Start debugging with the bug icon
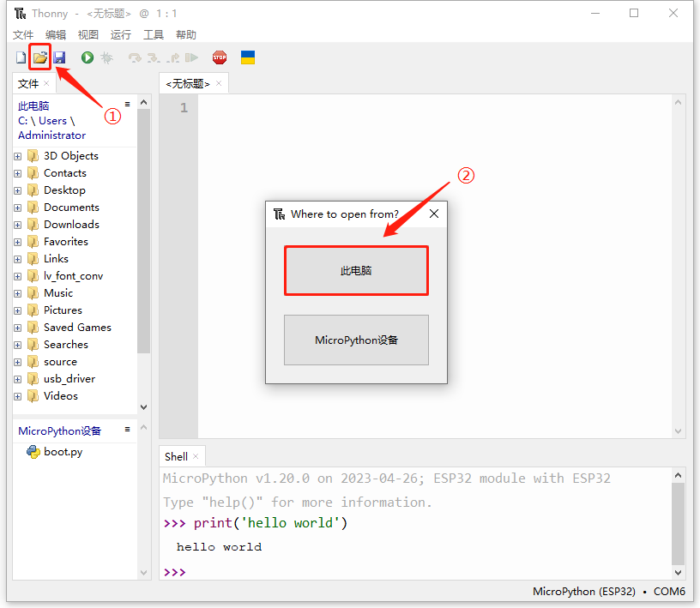This screenshot has width=700, height=608. (x=107, y=57)
